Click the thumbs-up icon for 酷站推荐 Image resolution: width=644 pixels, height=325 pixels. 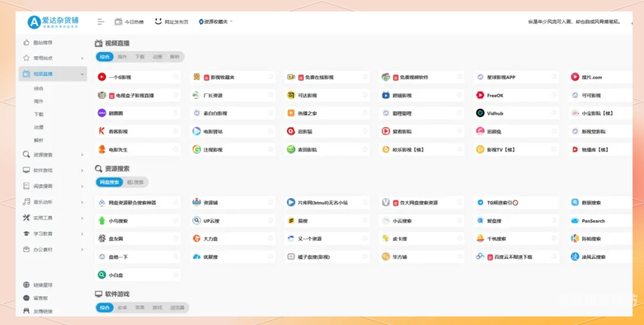26,42
